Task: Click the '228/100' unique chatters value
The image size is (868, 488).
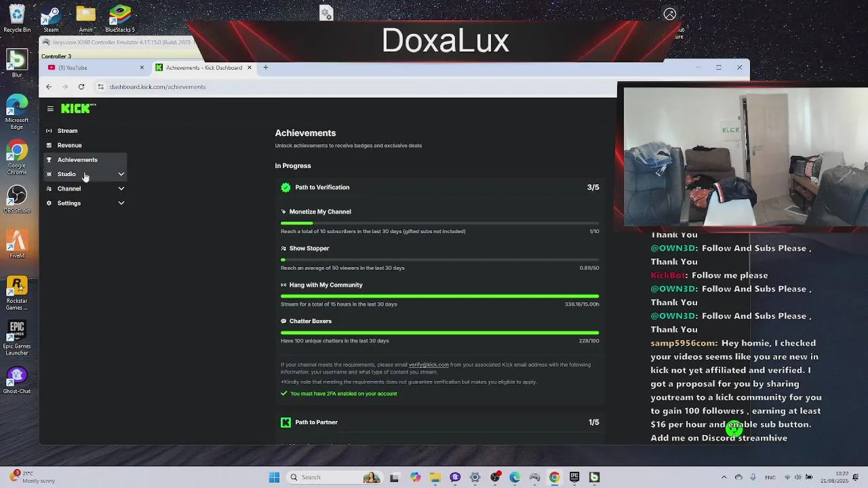Action: (x=589, y=341)
